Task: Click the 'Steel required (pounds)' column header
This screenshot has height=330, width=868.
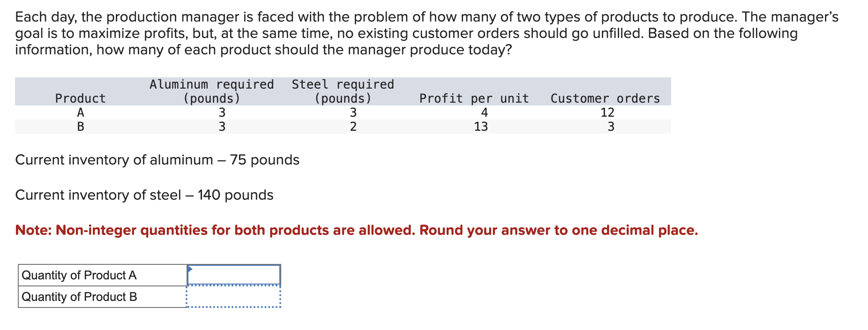Action: coord(342,91)
